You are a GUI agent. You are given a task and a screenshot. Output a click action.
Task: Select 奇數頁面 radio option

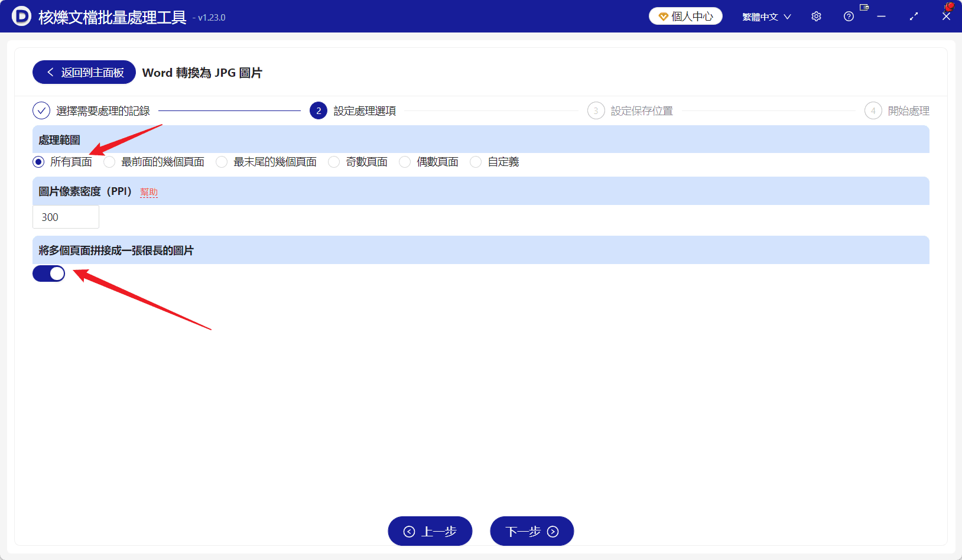(334, 162)
